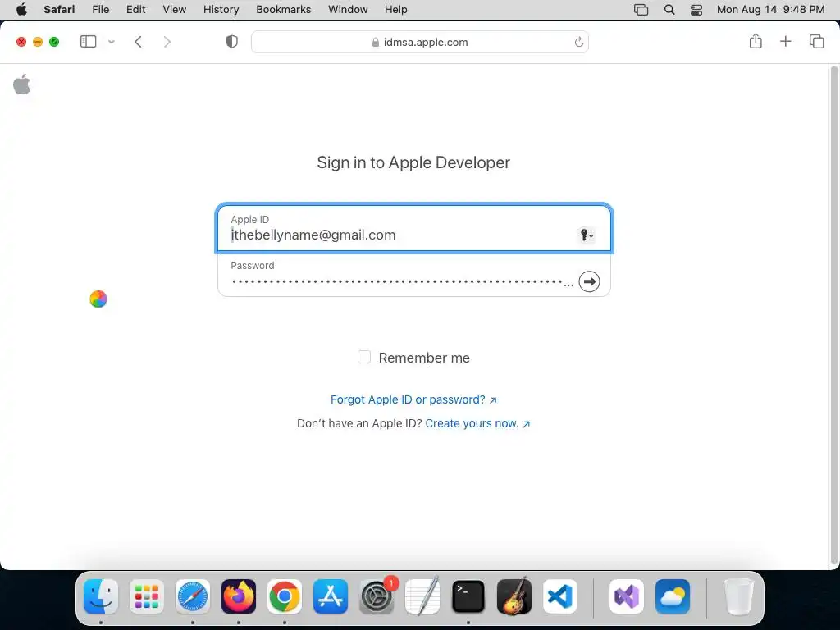Screen dimensions: 840x630
Task: Open a new tab with plus icon
Action: [x=785, y=41]
